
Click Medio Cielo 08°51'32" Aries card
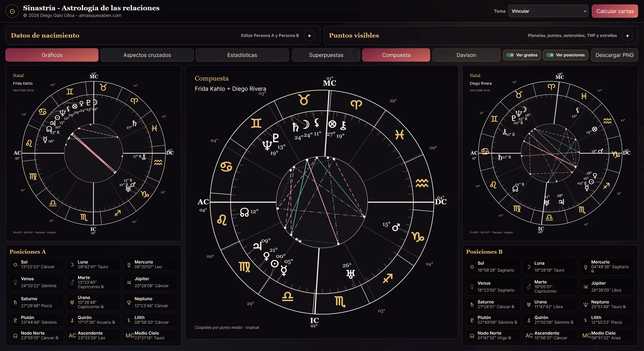pos(607,335)
